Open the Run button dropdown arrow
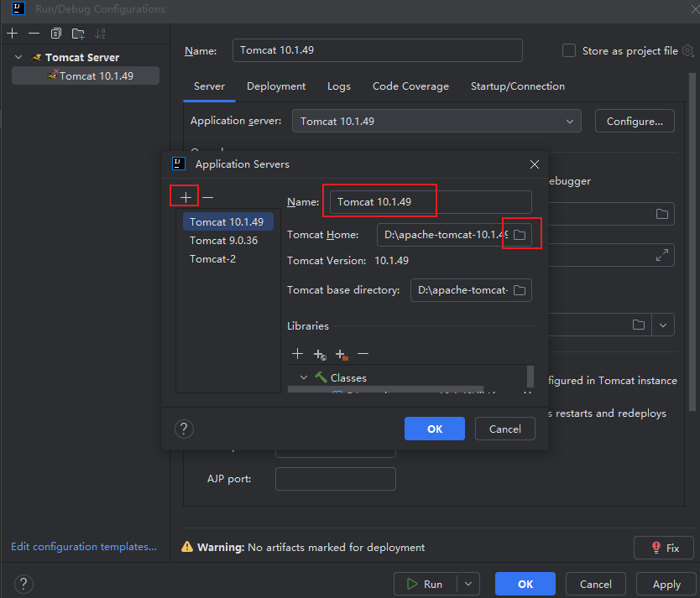700x598 pixels. coord(468,584)
